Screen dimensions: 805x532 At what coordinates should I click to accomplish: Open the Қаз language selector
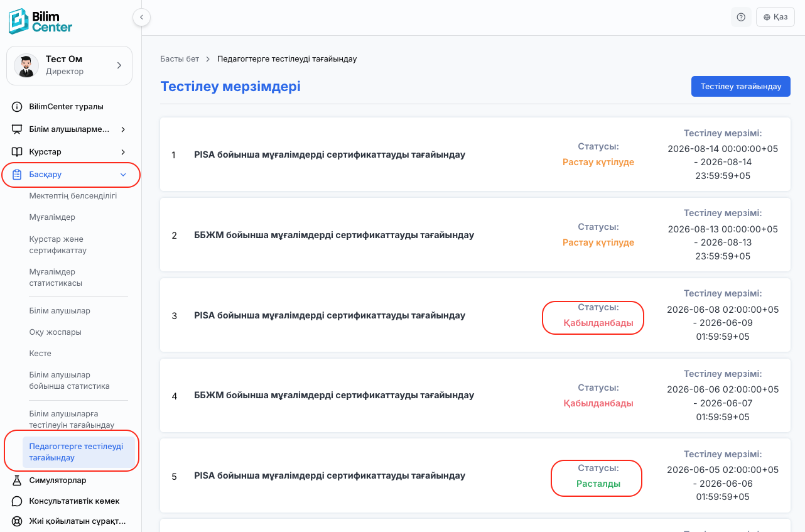click(x=775, y=18)
